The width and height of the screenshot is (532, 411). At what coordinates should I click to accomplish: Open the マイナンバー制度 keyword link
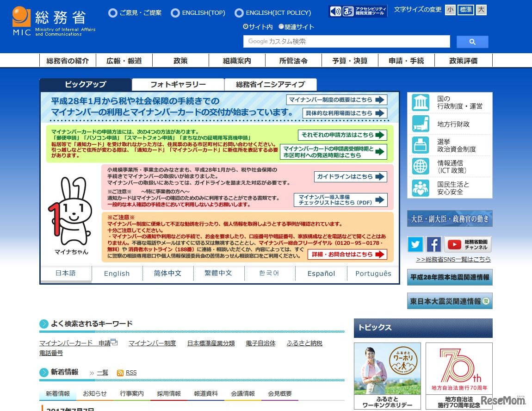click(152, 343)
